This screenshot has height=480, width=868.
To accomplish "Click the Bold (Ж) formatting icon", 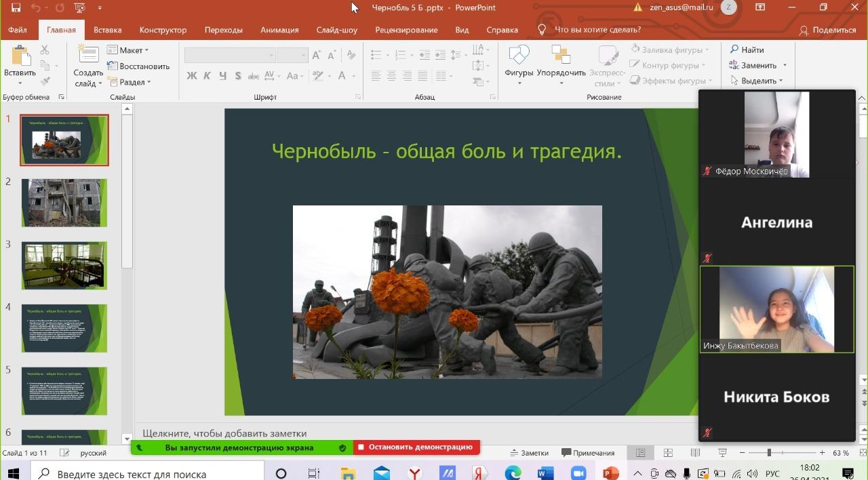I will tap(192, 76).
